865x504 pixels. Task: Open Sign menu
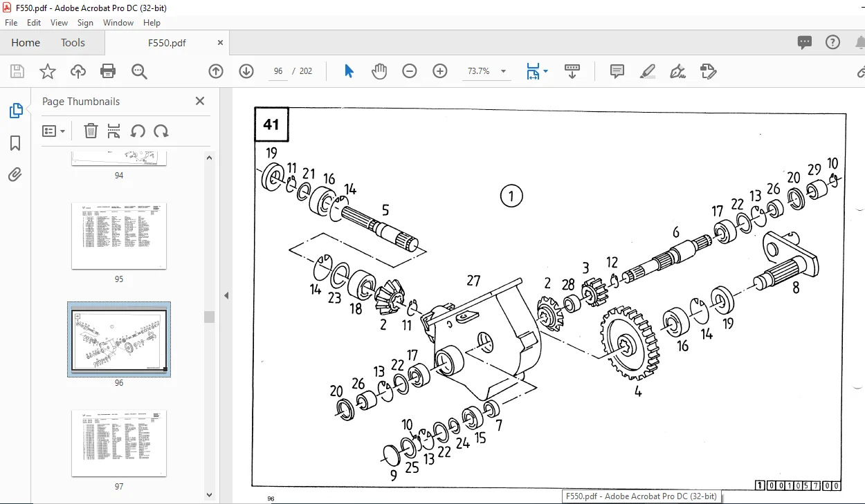pos(85,23)
